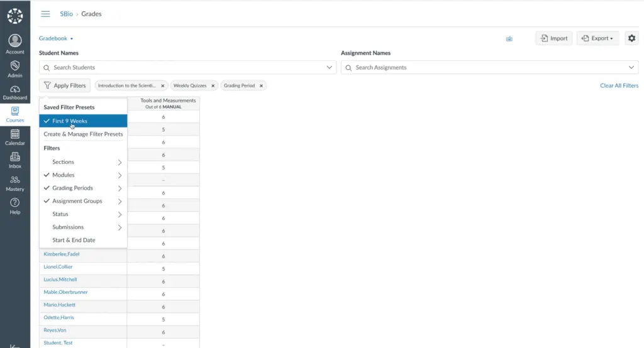Open student Kimberlee, Fadel
Screen dimensions: 644x348
point(62,254)
